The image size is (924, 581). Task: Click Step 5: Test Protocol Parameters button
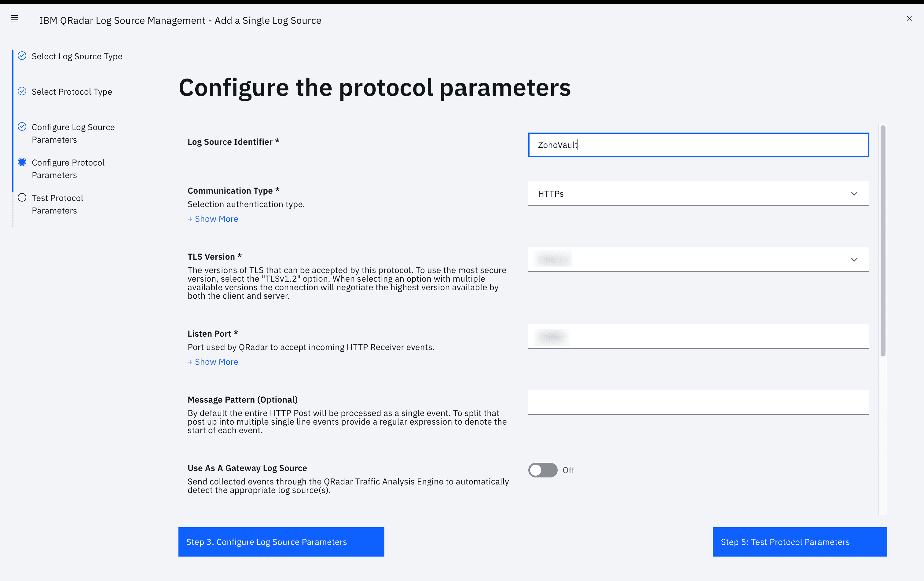pyautogui.click(x=800, y=542)
